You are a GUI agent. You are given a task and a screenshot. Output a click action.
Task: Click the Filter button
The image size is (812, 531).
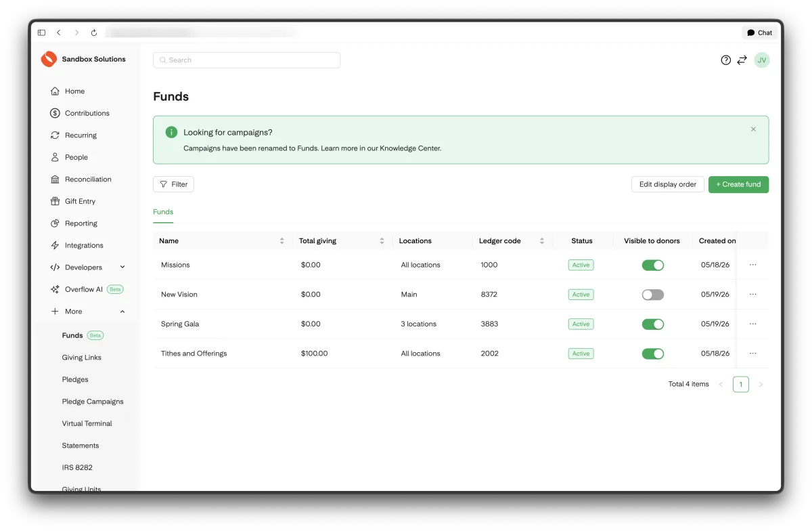point(174,184)
